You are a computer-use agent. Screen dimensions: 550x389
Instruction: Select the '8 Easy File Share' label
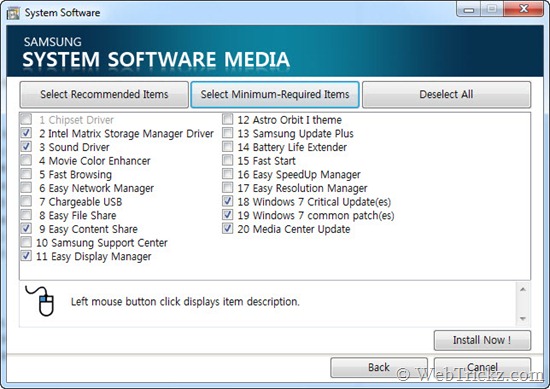coord(78,216)
